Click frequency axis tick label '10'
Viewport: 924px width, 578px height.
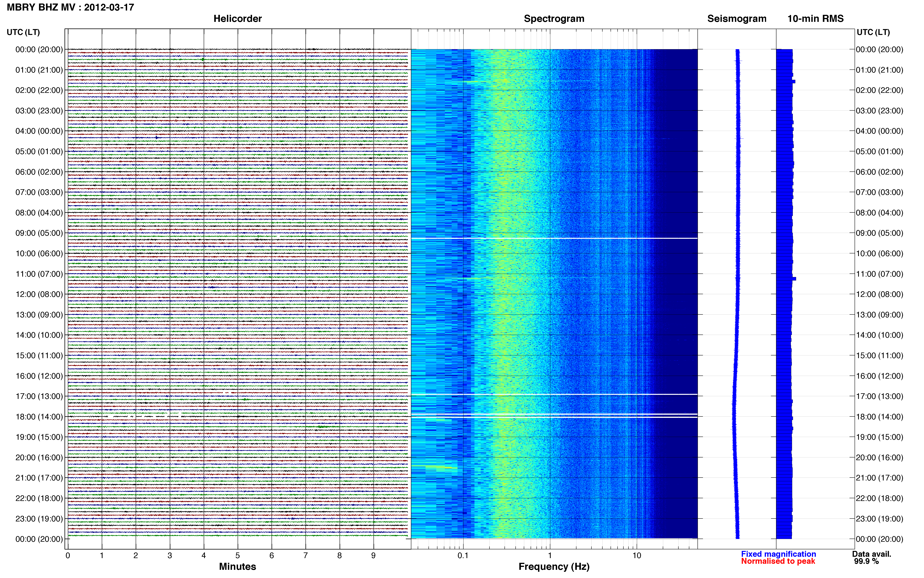coord(637,556)
